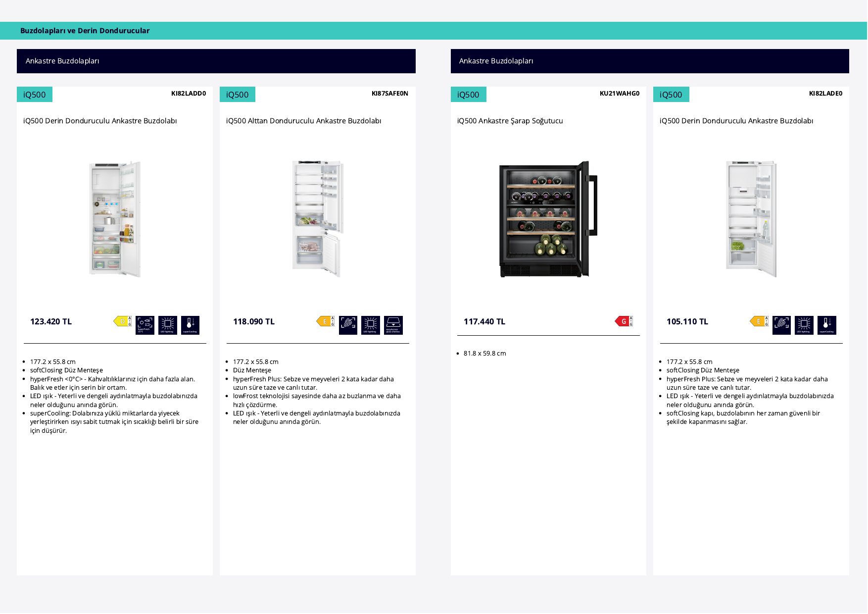This screenshot has width=868, height=614.
Task: Click the D energy class label
Action: tap(122, 321)
